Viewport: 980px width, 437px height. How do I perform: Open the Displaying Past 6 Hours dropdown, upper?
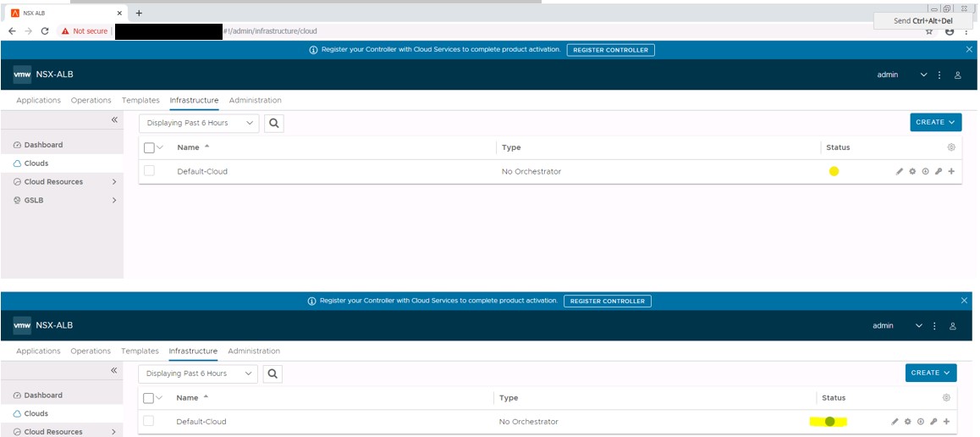[199, 123]
